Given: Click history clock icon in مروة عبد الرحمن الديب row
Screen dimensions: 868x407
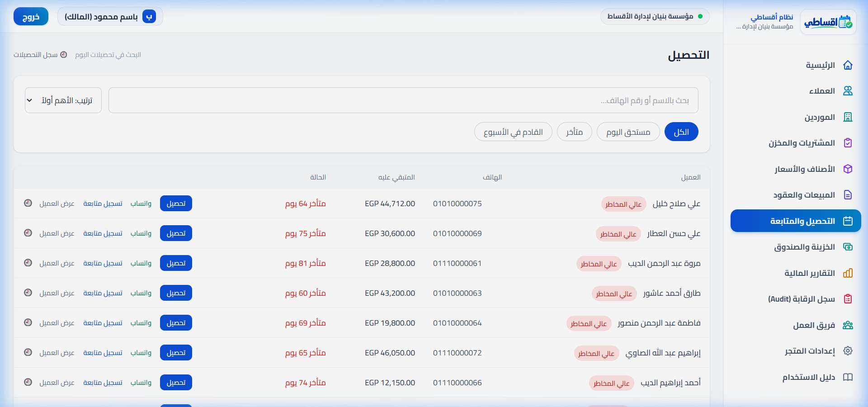Looking at the screenshot, I should (28, 263).
